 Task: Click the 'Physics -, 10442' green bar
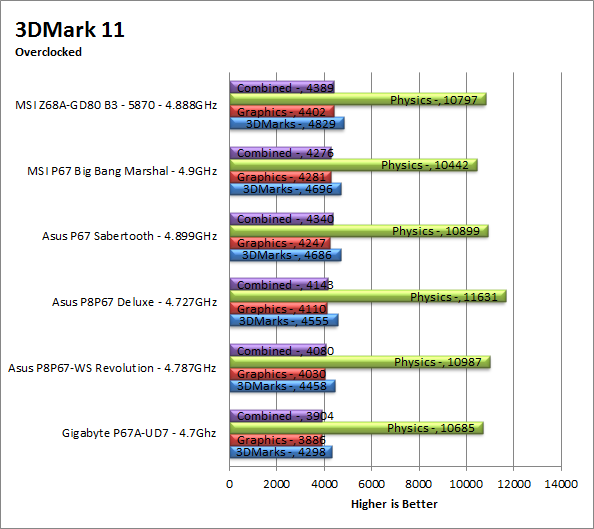click(353, 165)
